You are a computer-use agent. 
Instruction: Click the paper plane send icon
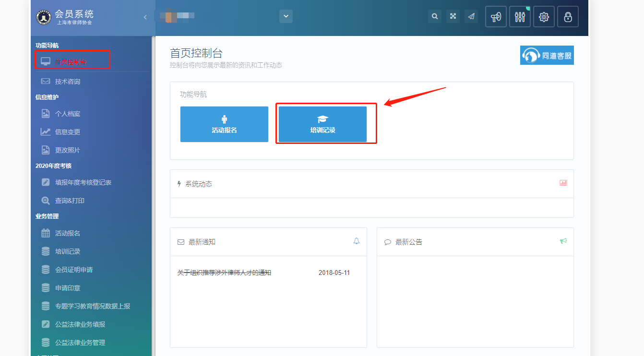coord(471,16)
